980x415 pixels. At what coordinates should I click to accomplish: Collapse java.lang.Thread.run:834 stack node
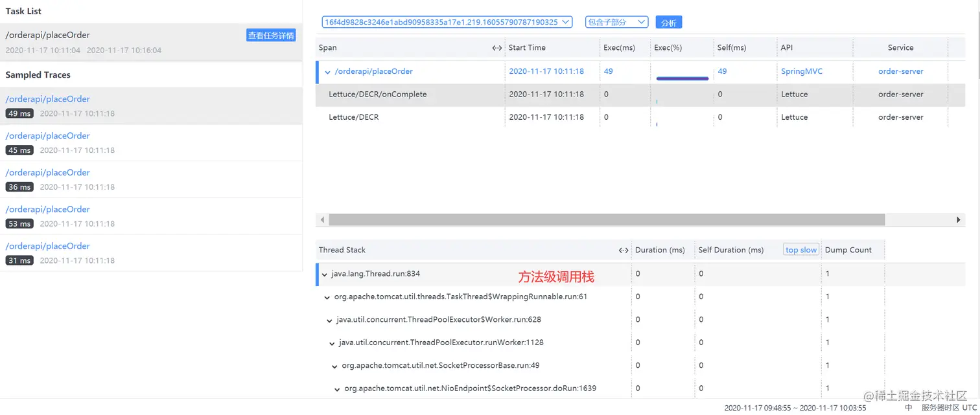click(325, 274)
